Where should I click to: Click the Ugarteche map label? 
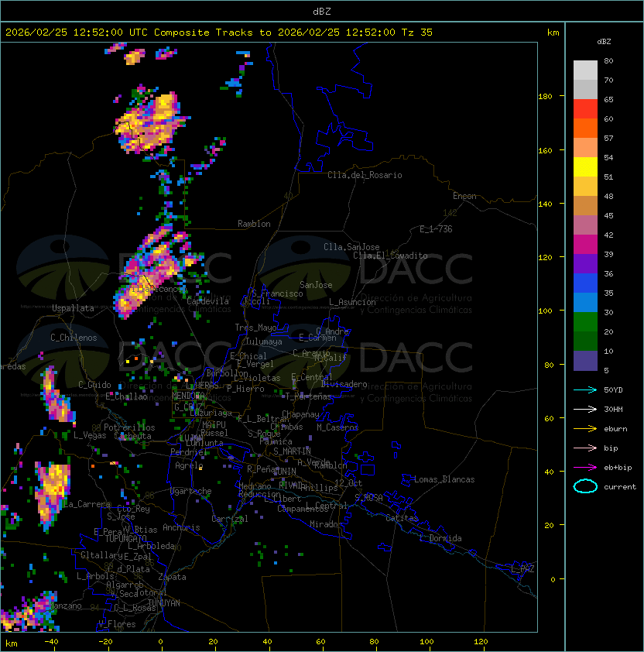coord(191,491)
